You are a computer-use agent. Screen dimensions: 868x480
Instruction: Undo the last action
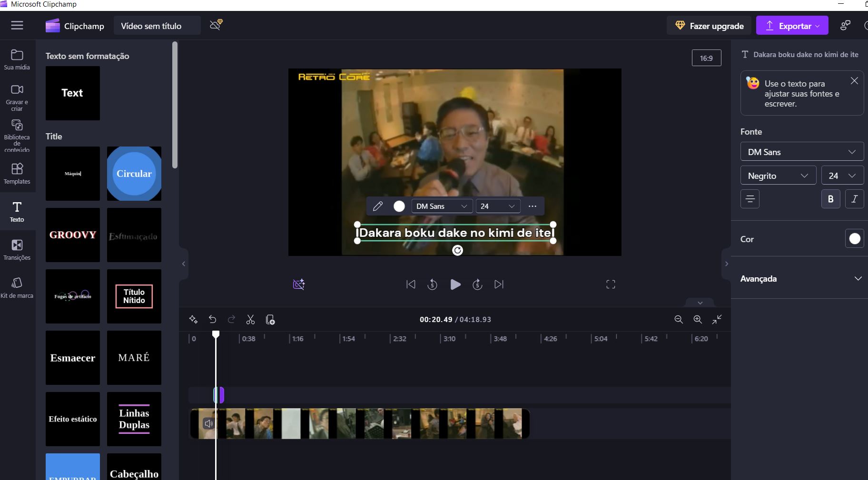[213, 320]
